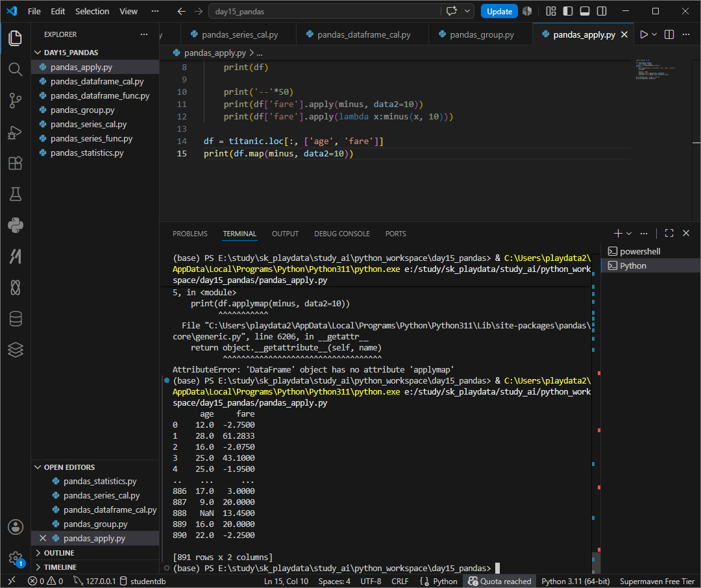Screen dimensions: 701x588
Task: Toggle the primary side bar
Action: pos(568,11)
